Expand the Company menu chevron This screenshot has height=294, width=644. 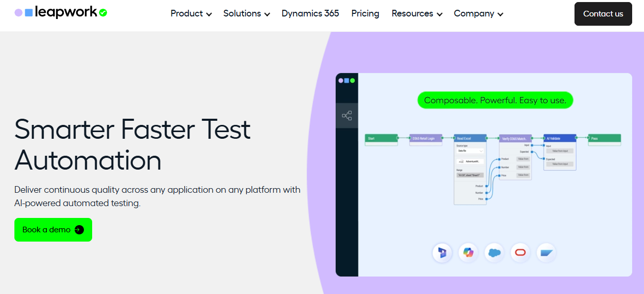(x=500, y=14)
